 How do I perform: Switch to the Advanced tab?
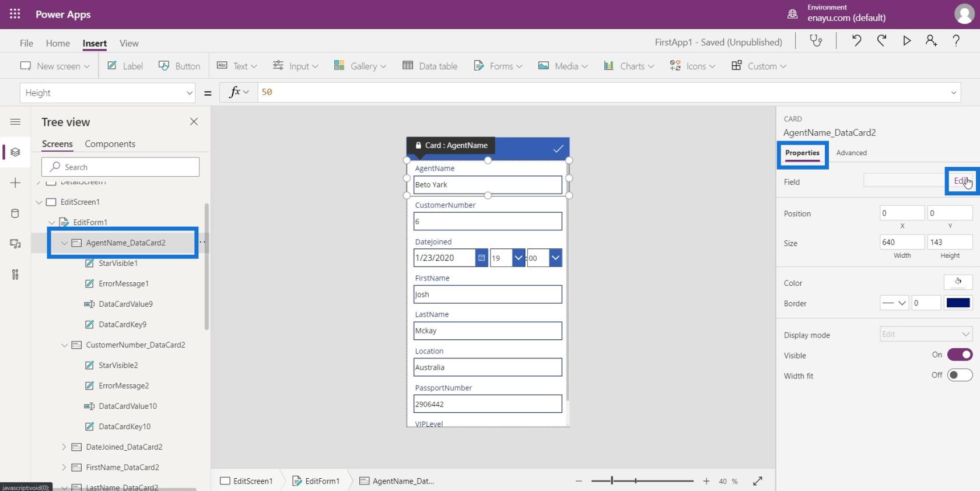[x=851, y=153]
